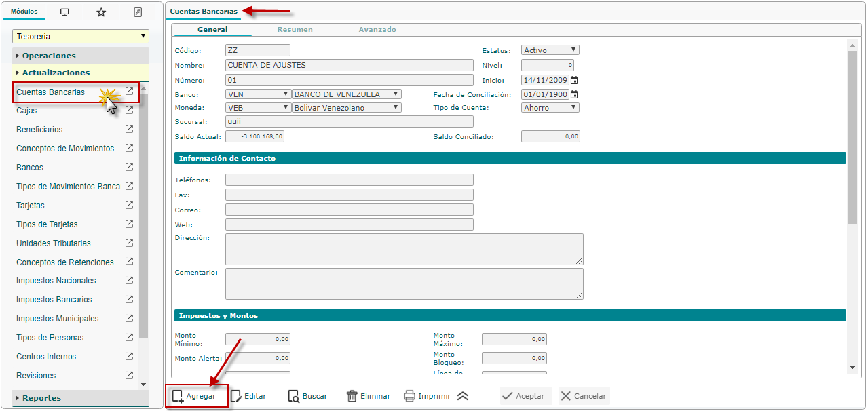Open Bancos in new window icon
Screen dimensions: 868x411
pos(129,168)
